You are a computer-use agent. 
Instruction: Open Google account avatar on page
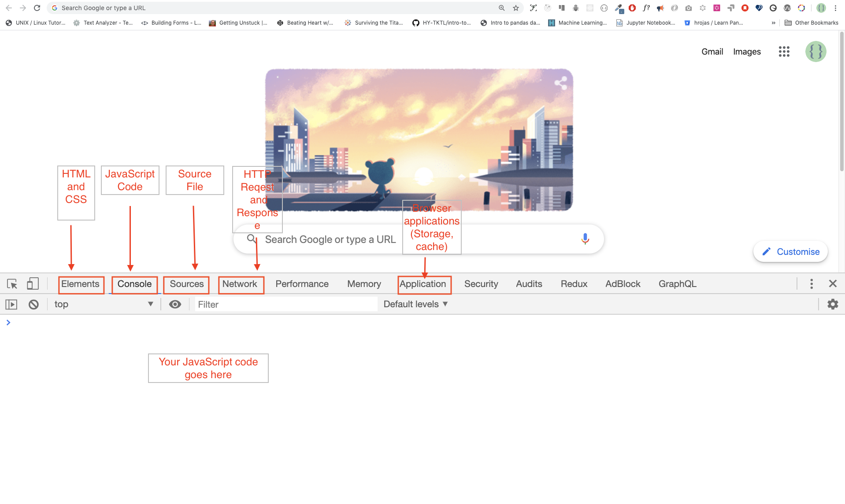816,52
